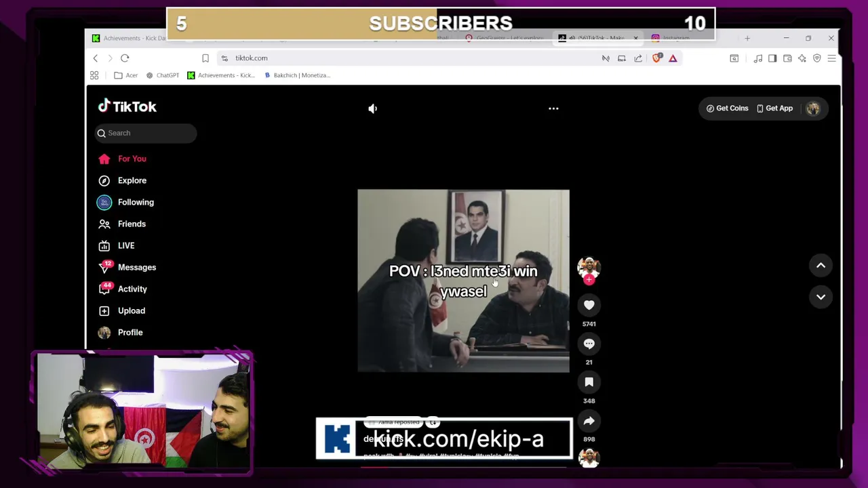Click the share page icon in address bar
868x488 pixels.
click(x=638, y=58)
